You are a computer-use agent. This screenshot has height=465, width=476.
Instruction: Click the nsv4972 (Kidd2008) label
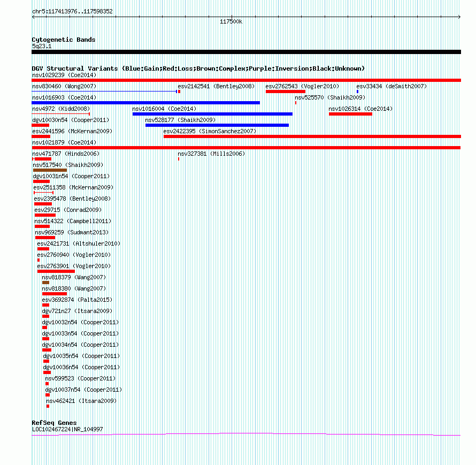click(x=61, y=109)
